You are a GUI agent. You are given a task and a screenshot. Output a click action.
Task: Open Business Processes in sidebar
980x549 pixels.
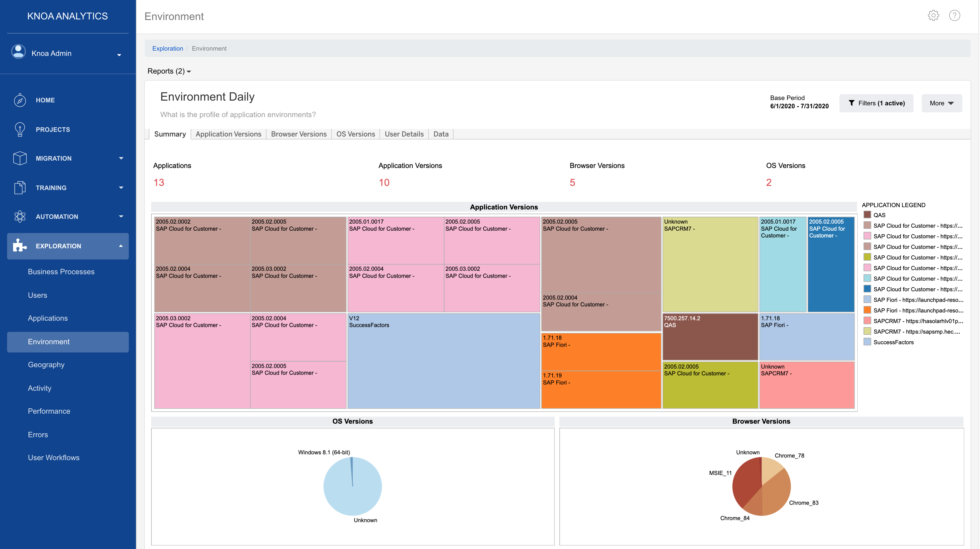click(61, 272)
